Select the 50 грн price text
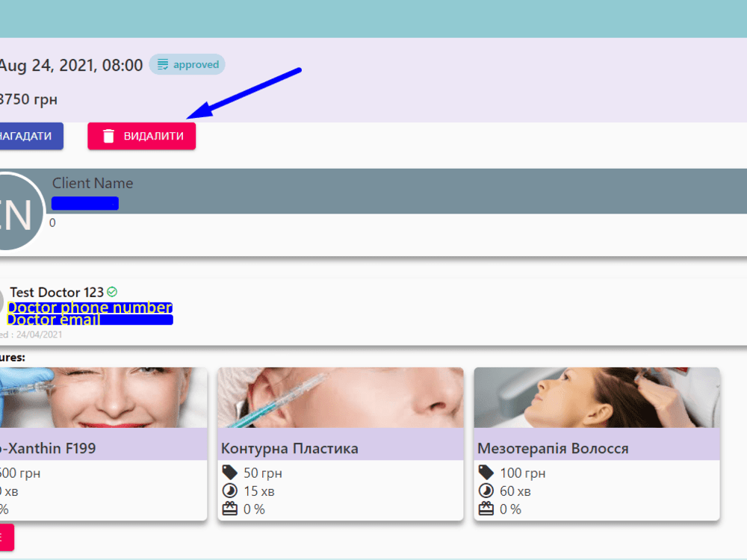This screenshot has width=747, height=560. [x=262, y=473]
